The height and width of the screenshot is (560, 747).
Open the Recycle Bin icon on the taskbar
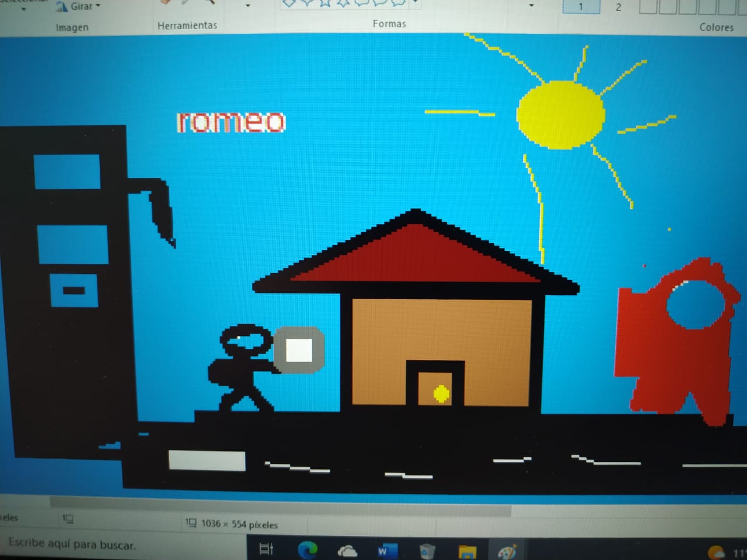pos(427,551)
